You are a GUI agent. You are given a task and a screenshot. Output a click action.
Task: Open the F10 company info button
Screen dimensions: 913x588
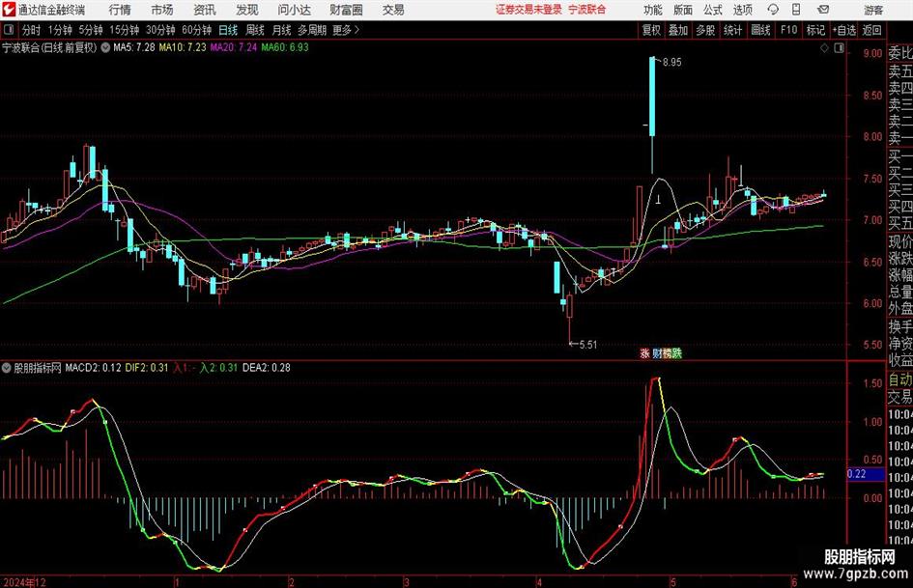[x=788, y=30]
